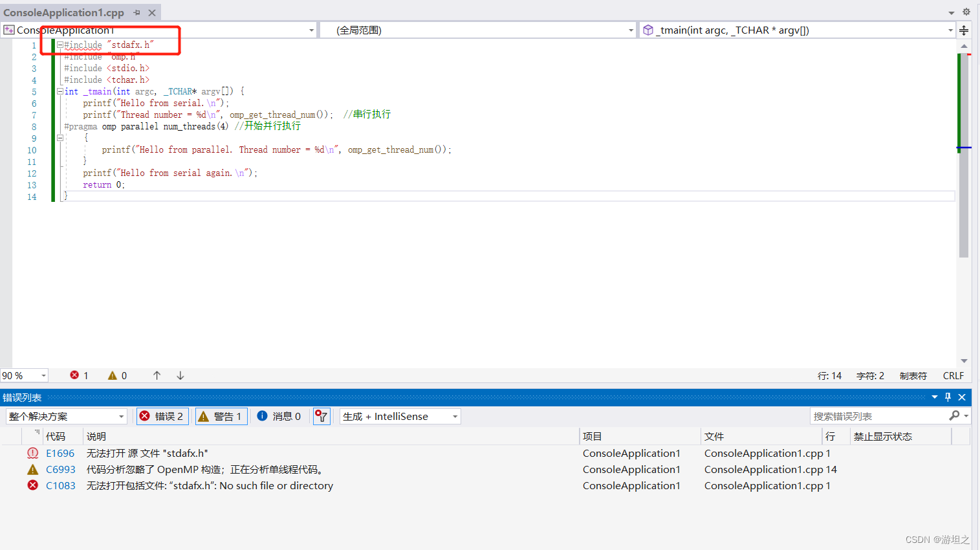Open the C6993 warning code link
Image resolution: width=980 pixels, height=550 pixels.
(61, 470)
